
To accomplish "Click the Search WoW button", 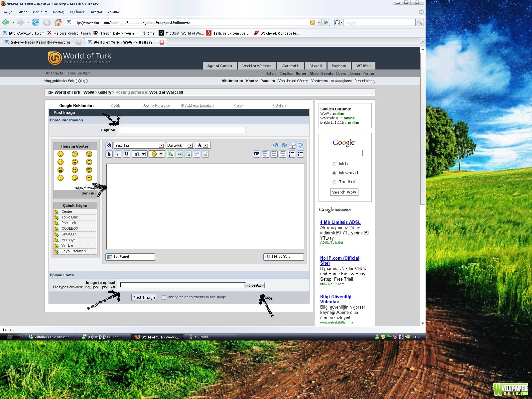I will point(344,192).
